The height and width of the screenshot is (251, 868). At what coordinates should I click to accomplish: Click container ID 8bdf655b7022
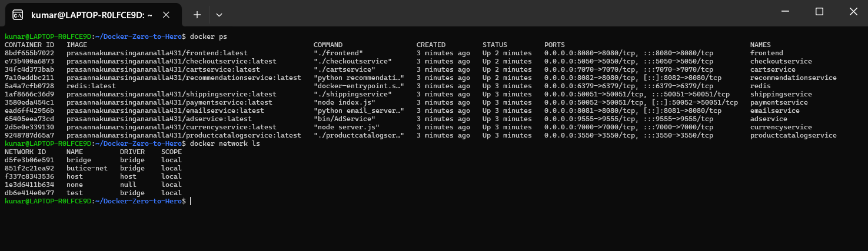[29, 53]
